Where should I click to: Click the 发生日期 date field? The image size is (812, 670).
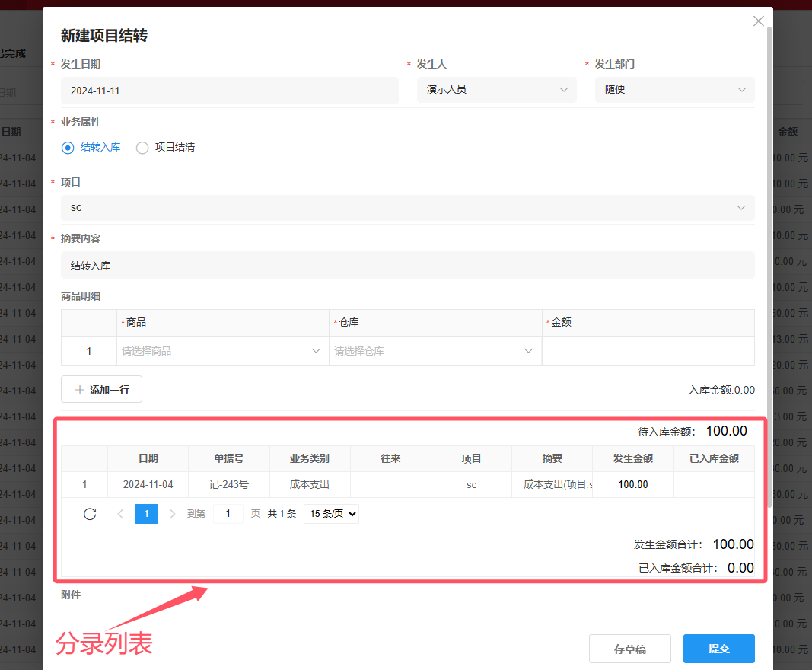(x=229, y=91)
